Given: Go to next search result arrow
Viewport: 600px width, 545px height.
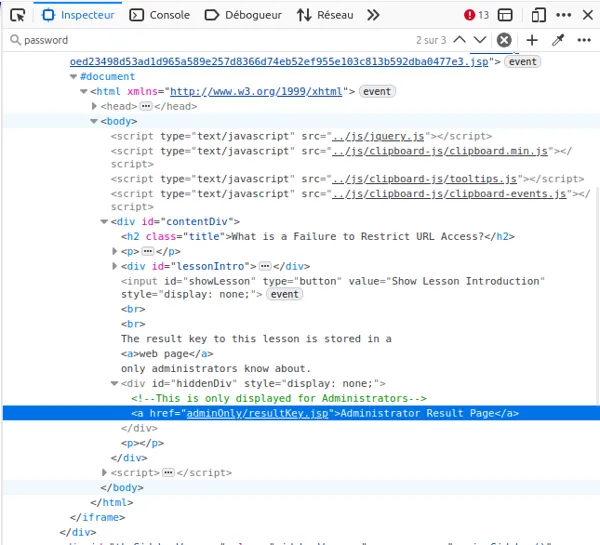Looking at the screenshot, I should pos(480,40).
